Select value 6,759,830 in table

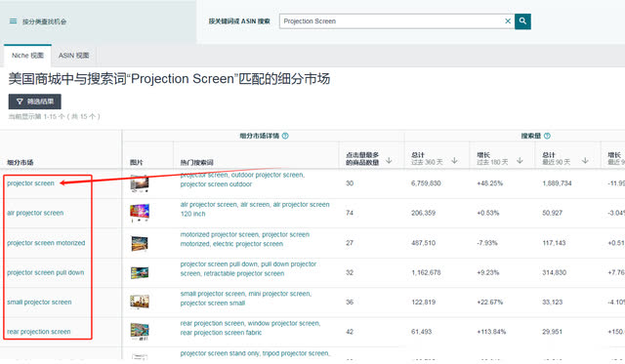click(426, 183)
